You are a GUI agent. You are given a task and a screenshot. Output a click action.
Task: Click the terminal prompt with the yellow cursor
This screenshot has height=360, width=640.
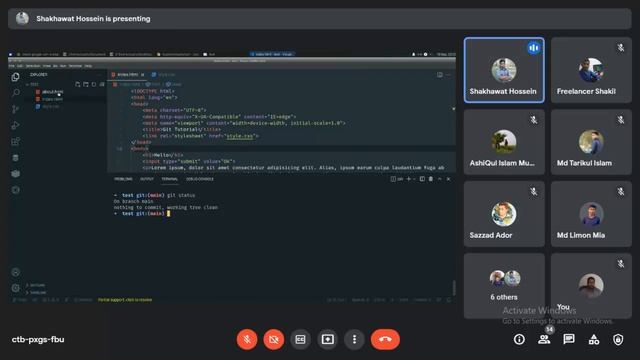pyautogui.click(x=142, y=213)
